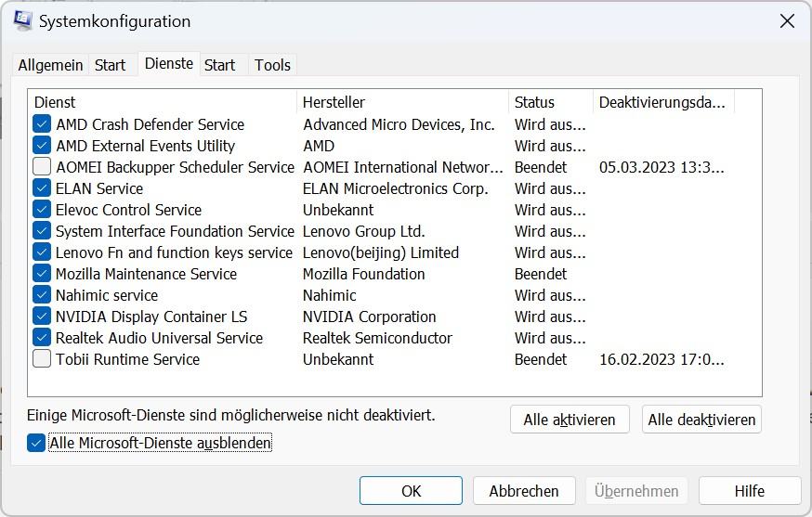Sort services by Hersteller column

tap(402, 102)
